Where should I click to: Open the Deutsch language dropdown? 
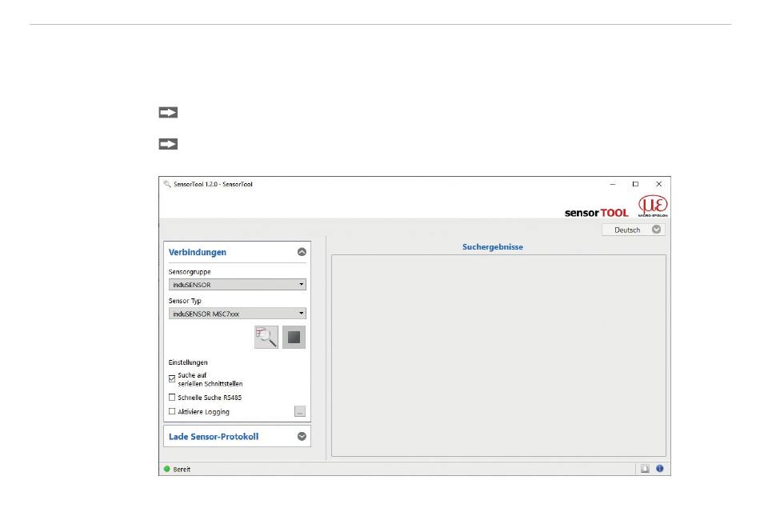634,230
